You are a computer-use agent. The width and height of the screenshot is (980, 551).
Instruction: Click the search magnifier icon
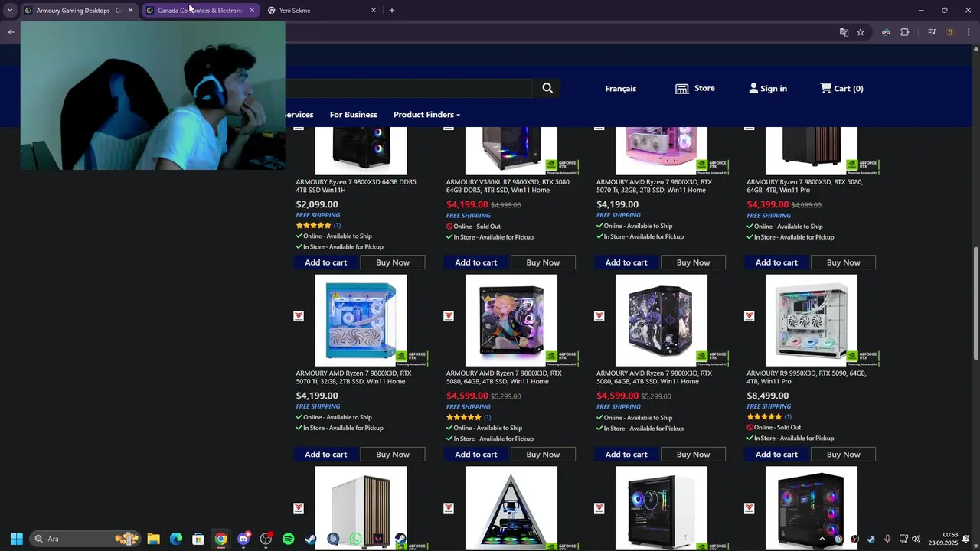point(547,88)
